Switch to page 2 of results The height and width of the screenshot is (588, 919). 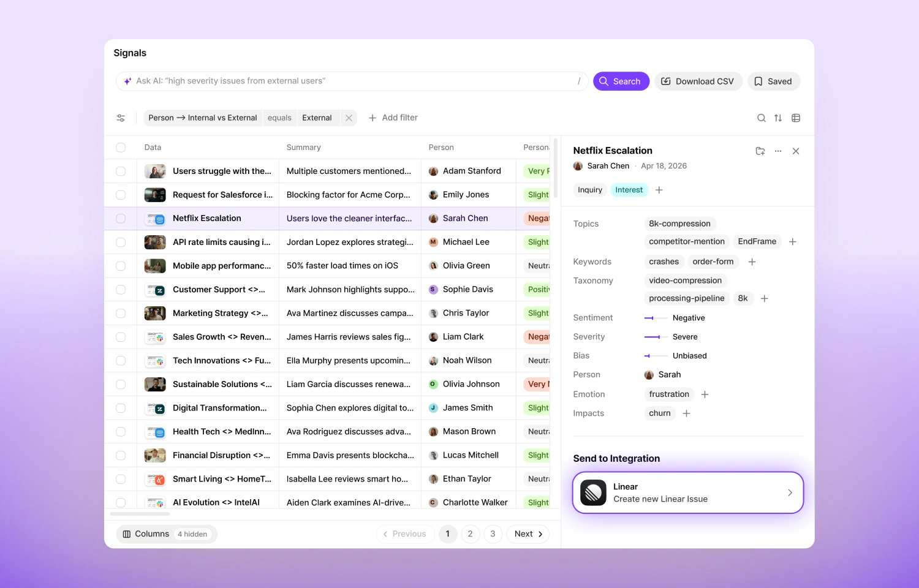470,533
